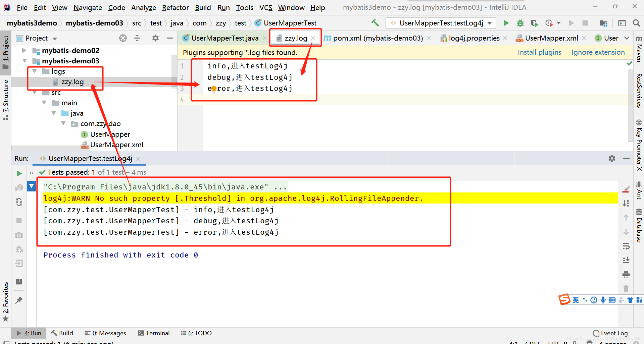Run UserMapperTest.testLog4j with green play icon
The width and height of the screenshot is (644, 344).
[x=506, y=23]
